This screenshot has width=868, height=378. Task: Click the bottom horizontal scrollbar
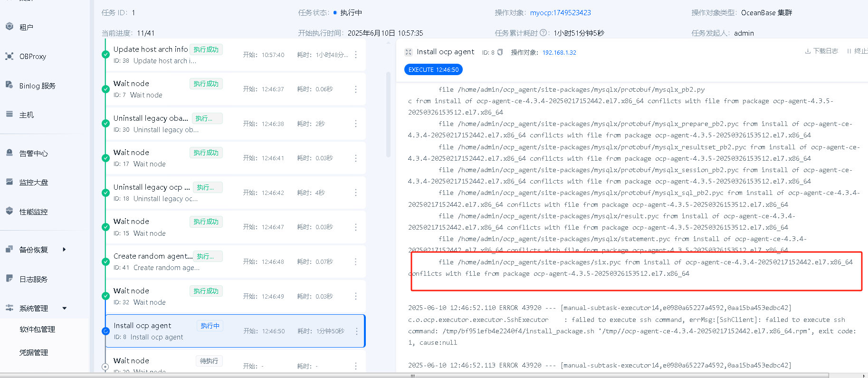click(413, 376)
